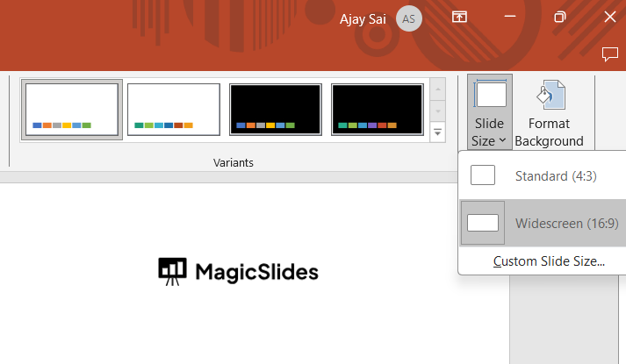Click the Standard 4:3 aspect ratio icon
Viewport: 626px width, 364px height.
[x=483, y=175]
